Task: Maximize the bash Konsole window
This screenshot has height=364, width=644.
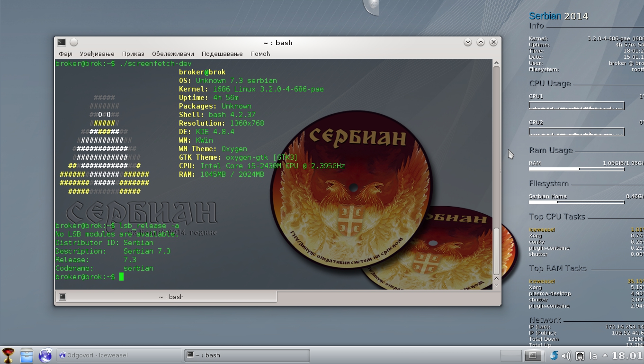Action: [481, 42]
